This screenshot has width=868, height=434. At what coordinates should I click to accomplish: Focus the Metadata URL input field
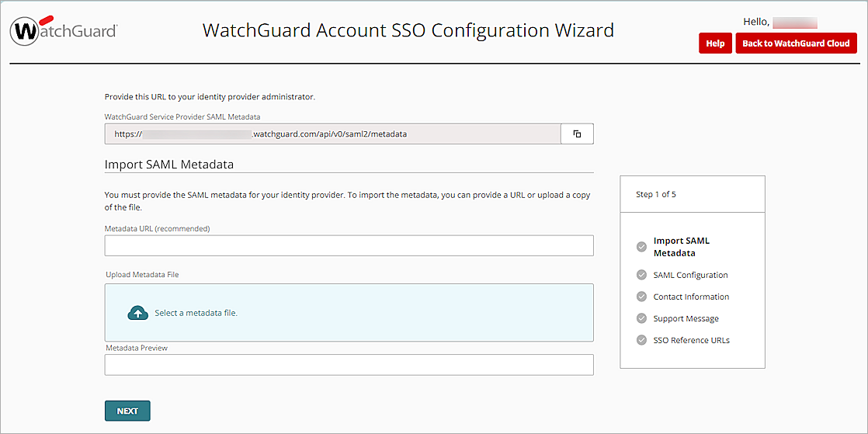tap(349, 246)
